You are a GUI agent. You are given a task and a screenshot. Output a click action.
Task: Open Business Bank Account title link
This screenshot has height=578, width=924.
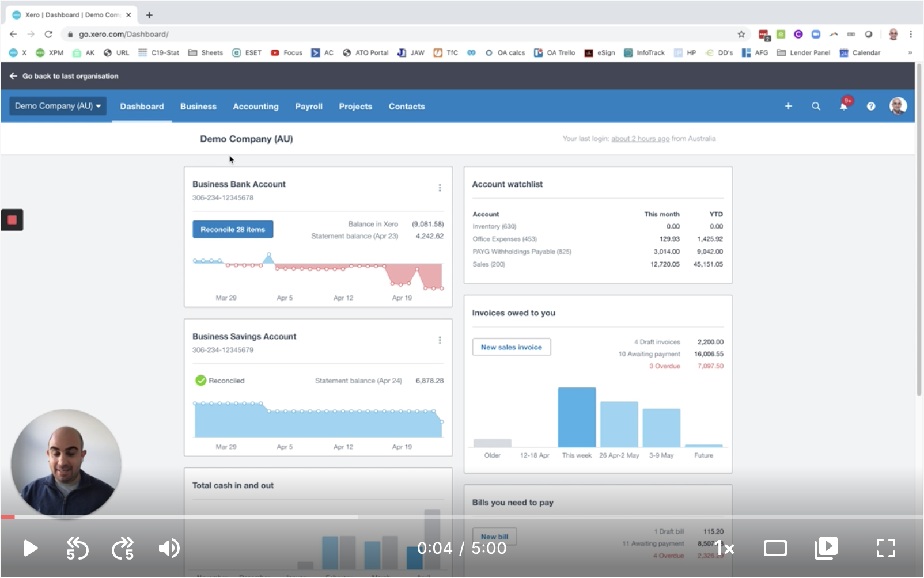coord(239,184)
